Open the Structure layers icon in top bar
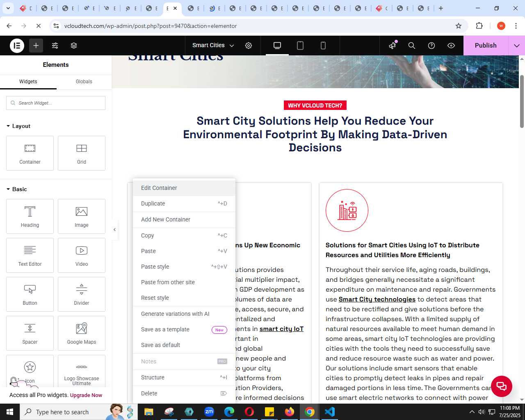The image size is (525, 420). [x=74, y=46]
